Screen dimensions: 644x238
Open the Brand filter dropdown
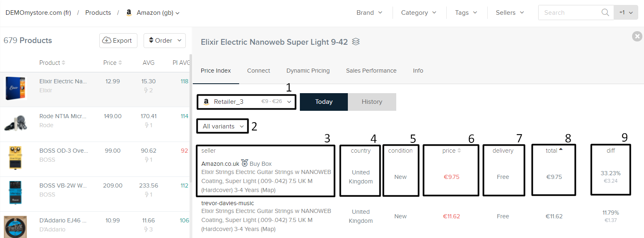(369, 13)
